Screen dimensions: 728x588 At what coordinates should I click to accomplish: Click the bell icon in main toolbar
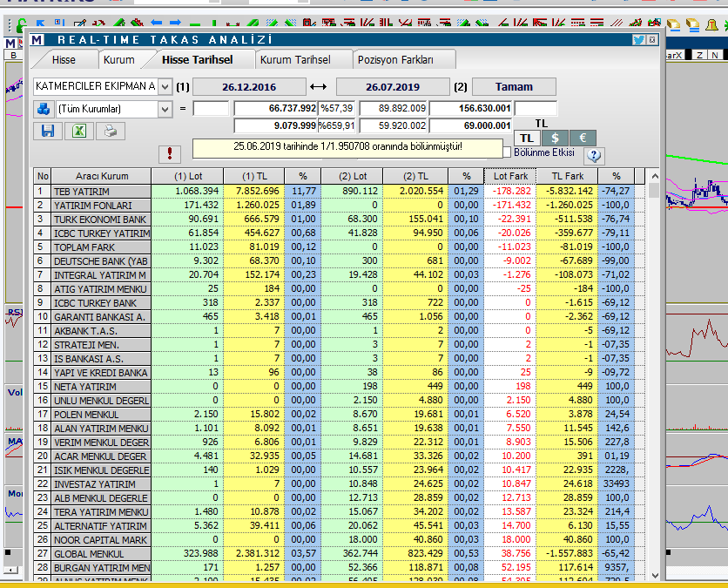(711, 25)
